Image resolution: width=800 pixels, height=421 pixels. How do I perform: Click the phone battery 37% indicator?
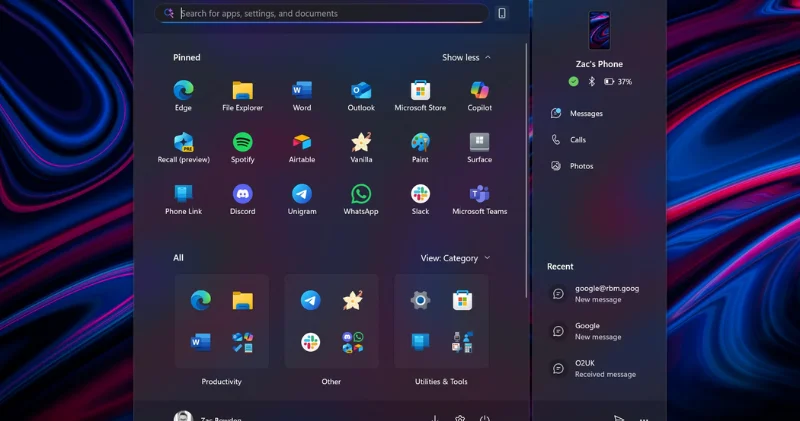pos(618,82)
